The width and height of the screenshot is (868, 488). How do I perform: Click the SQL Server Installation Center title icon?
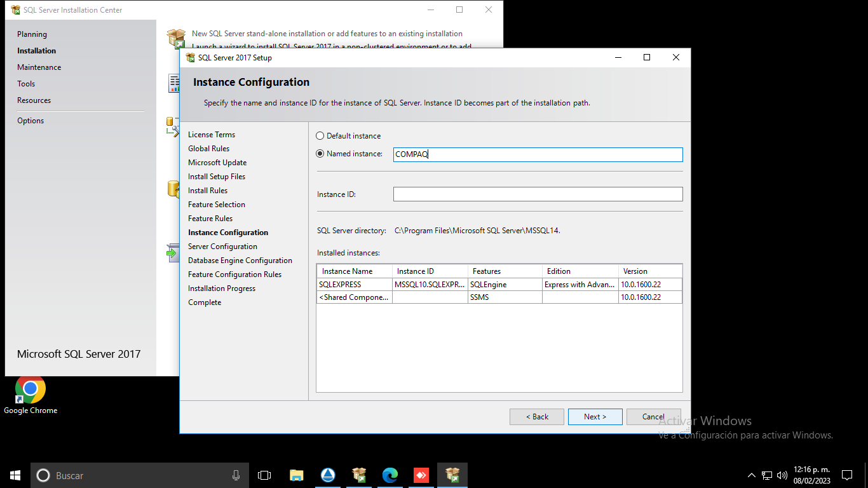click(16, 10)
